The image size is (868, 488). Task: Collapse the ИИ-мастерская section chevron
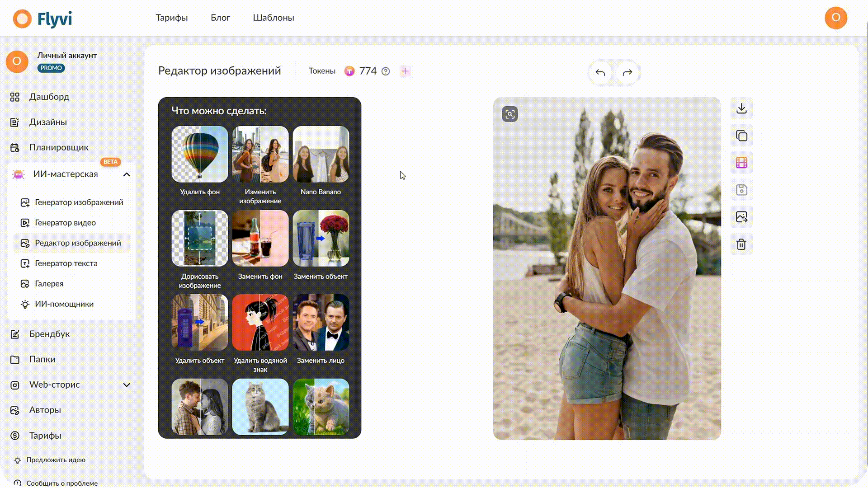(127, 174)
